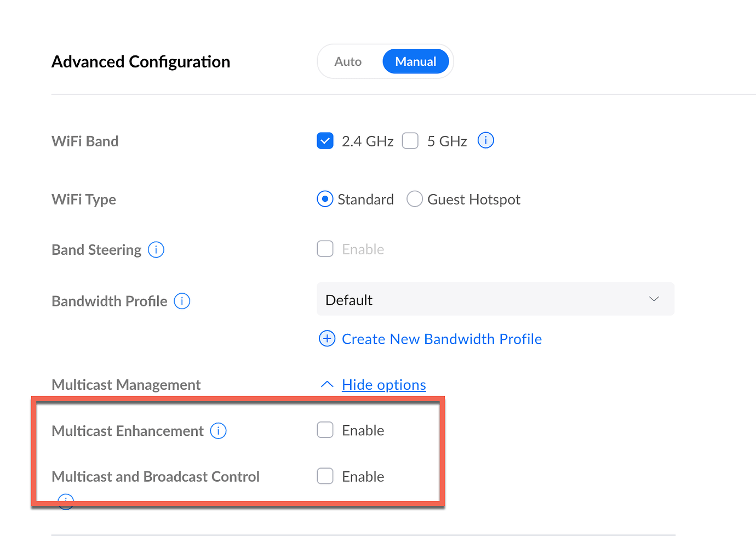Image resolution: width=756 pixels, height=547 pixels.
Task: Click the Create New Bandwidth Profile link
Action: tap(442, 339)
